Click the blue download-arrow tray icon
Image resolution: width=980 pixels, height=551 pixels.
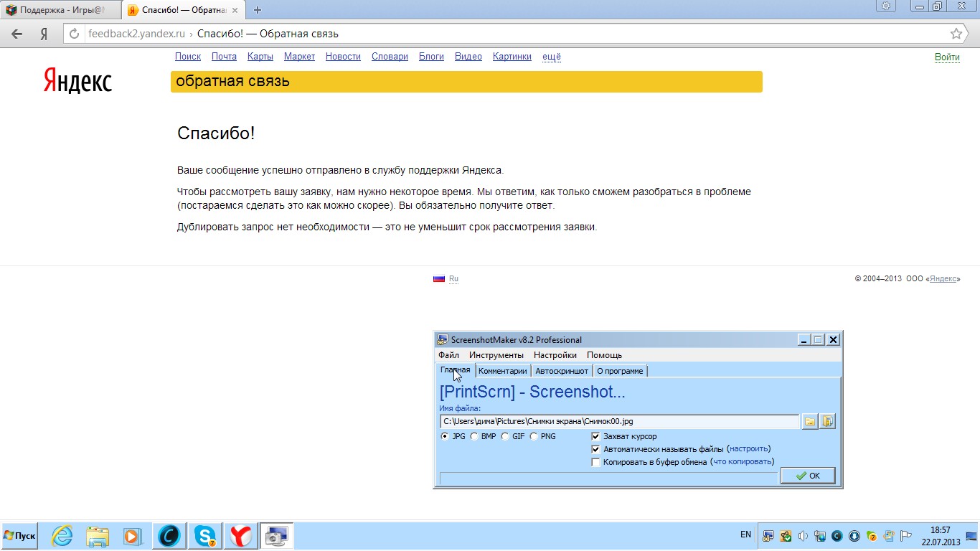click(854, 536)
